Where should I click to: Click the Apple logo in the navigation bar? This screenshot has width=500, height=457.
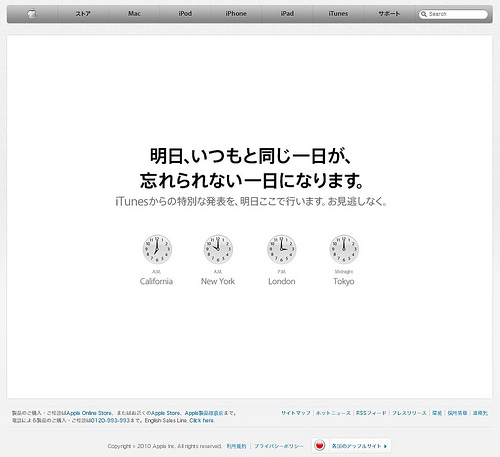tap(32, 14)
